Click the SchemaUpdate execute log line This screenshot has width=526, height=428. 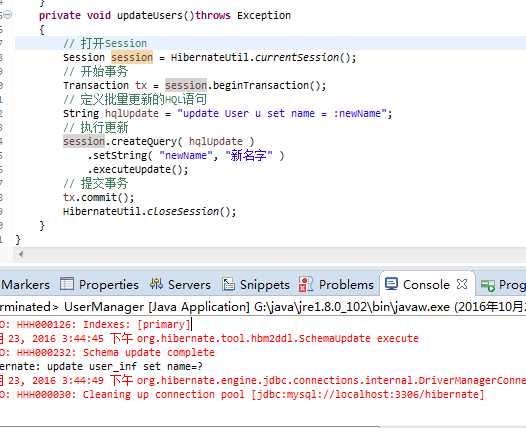(x=209, y=338)
